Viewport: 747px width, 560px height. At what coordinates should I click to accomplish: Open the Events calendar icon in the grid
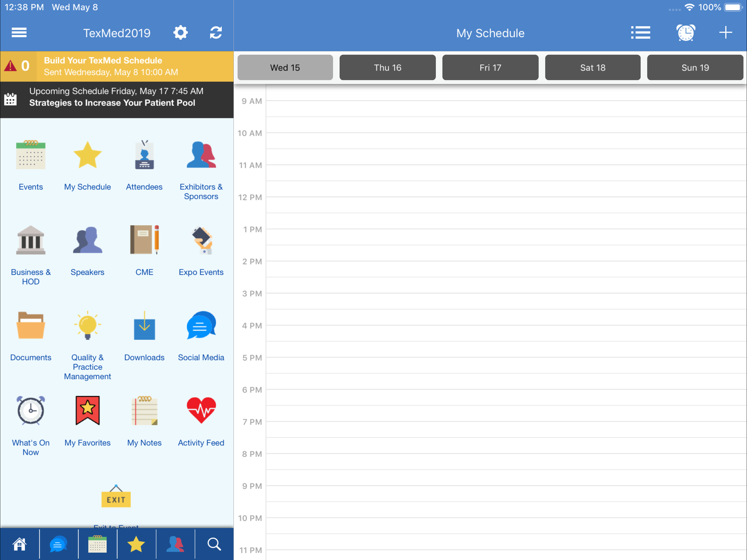(31, 155)
